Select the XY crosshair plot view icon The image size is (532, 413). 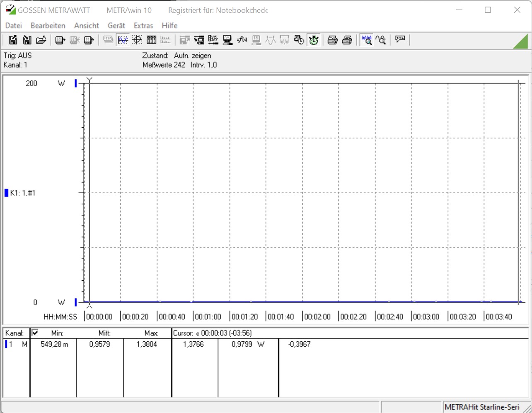point(137,40)
